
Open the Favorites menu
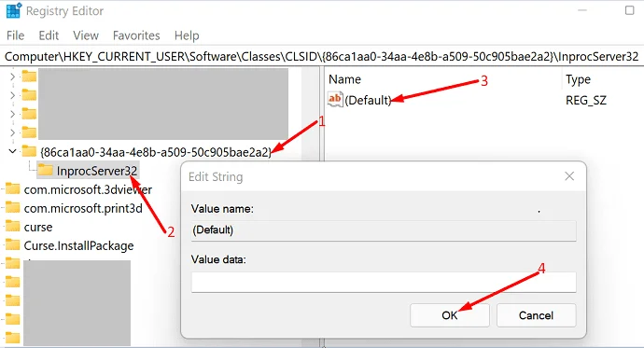click(x=136, y=35)
